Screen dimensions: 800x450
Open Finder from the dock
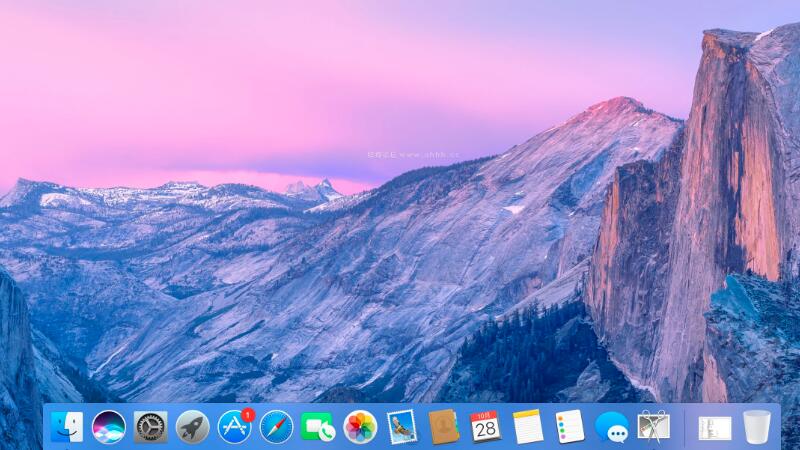67,427
